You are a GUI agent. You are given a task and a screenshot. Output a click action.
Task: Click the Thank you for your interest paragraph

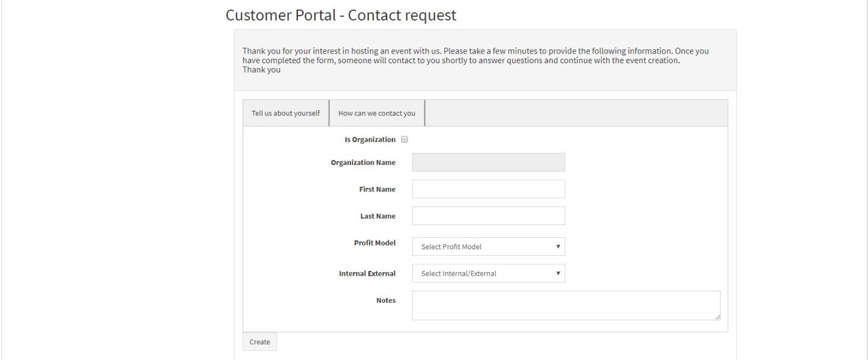coord(476,60)
